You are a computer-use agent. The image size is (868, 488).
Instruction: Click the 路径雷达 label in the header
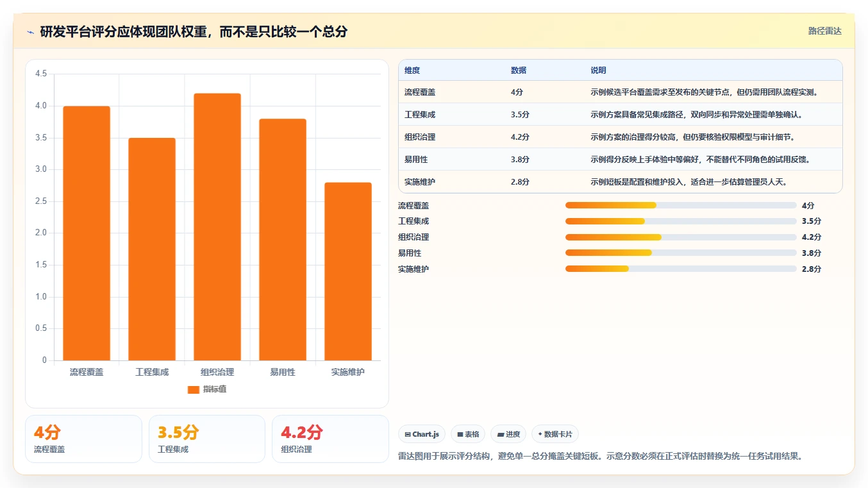[824, 31]
